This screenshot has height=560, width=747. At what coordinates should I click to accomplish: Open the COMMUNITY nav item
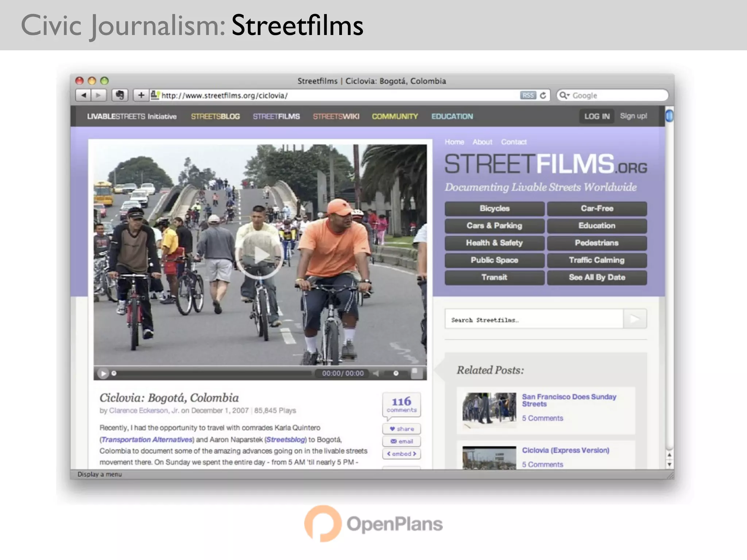click(x=395, y=116)
